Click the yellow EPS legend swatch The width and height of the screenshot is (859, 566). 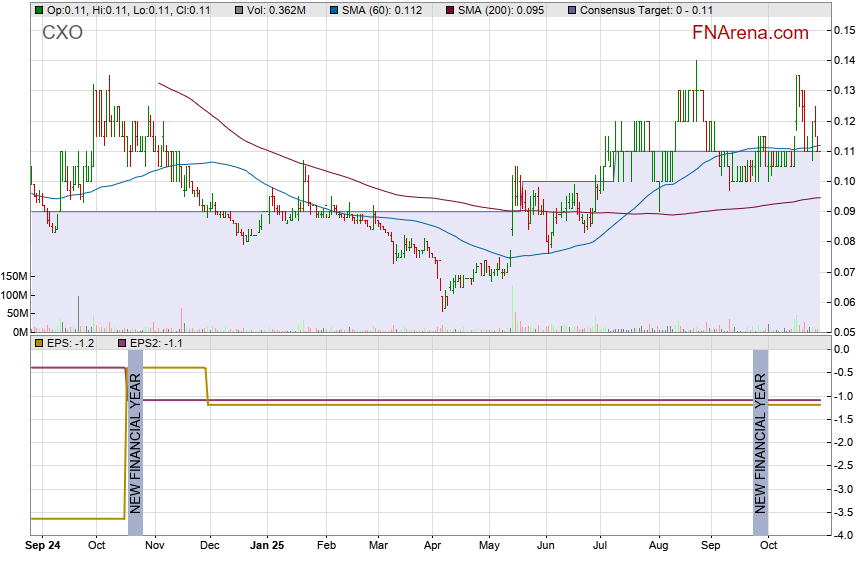click(39, 343)
